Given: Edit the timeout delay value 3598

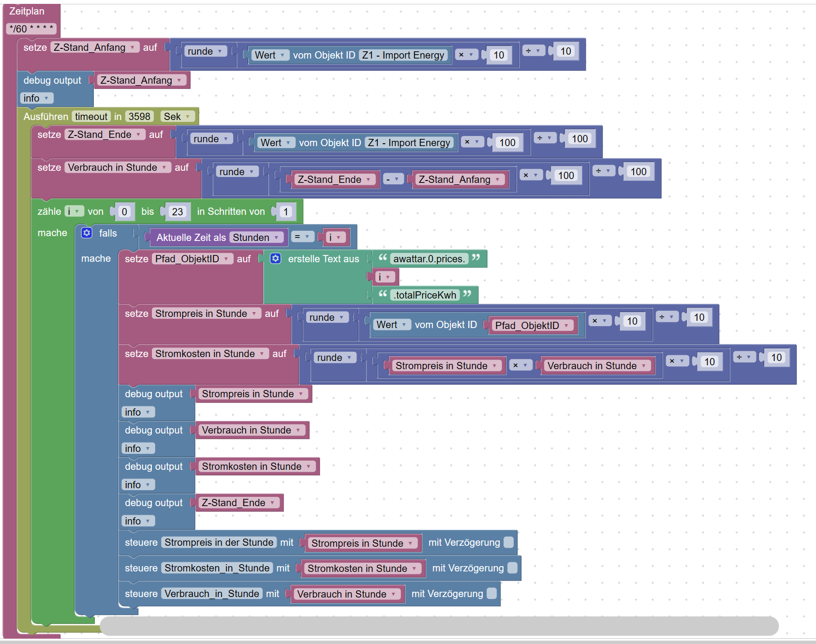Looking at the screenshot, I should 139,117.
